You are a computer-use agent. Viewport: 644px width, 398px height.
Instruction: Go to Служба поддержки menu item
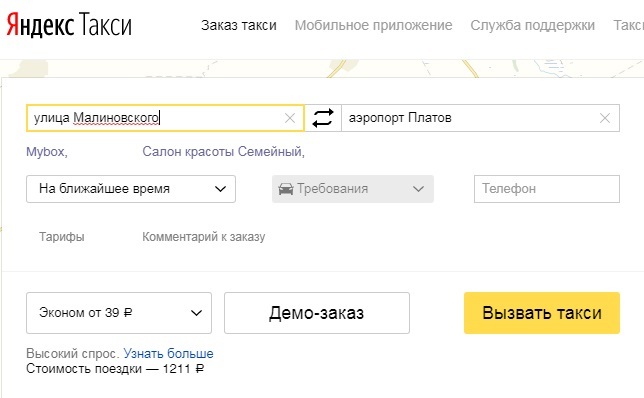532,25
